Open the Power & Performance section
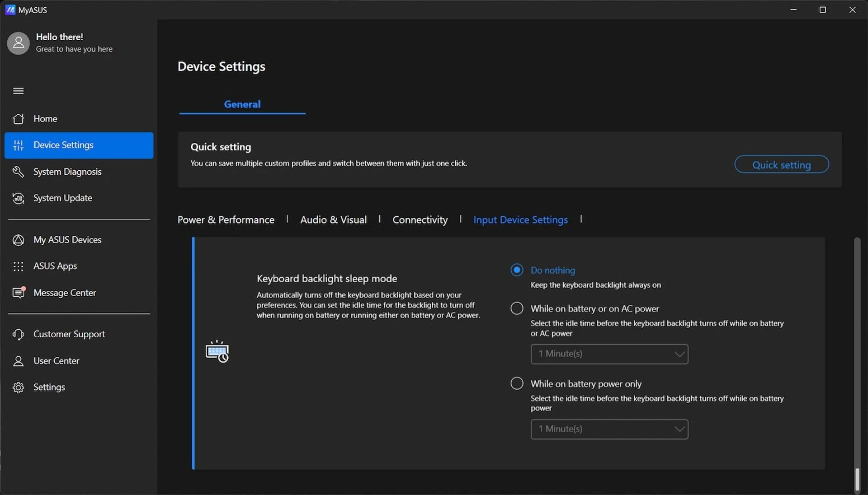The image size is (868, 495). (x=226, y=219)
